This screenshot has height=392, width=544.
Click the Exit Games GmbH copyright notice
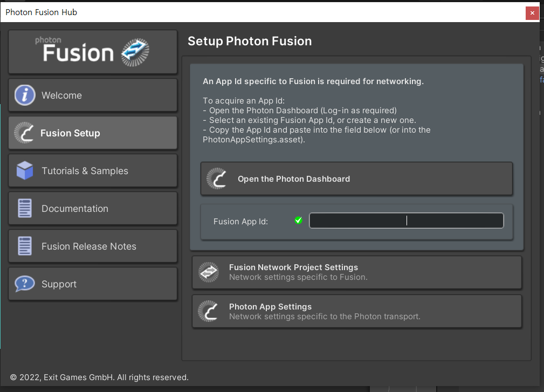99,377
